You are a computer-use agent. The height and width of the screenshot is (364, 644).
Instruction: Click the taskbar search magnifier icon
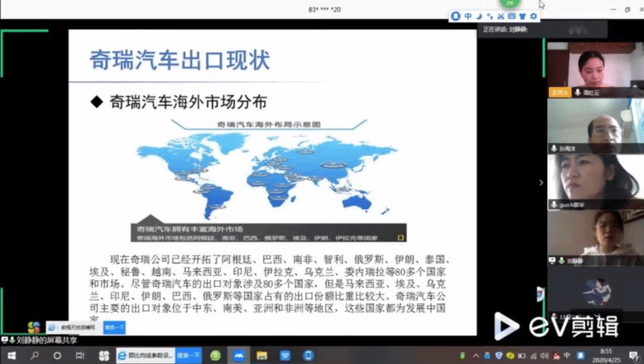(x=35, y=356)
